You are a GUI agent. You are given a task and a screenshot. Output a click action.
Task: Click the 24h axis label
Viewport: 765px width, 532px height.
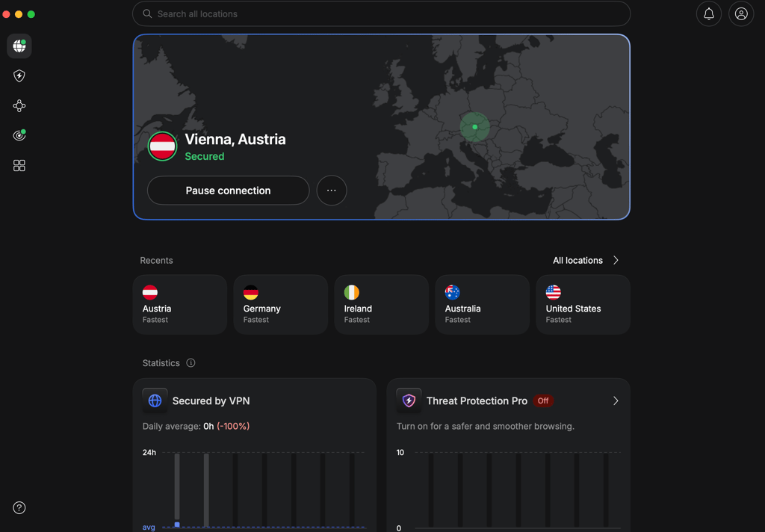tap(149, 453)
